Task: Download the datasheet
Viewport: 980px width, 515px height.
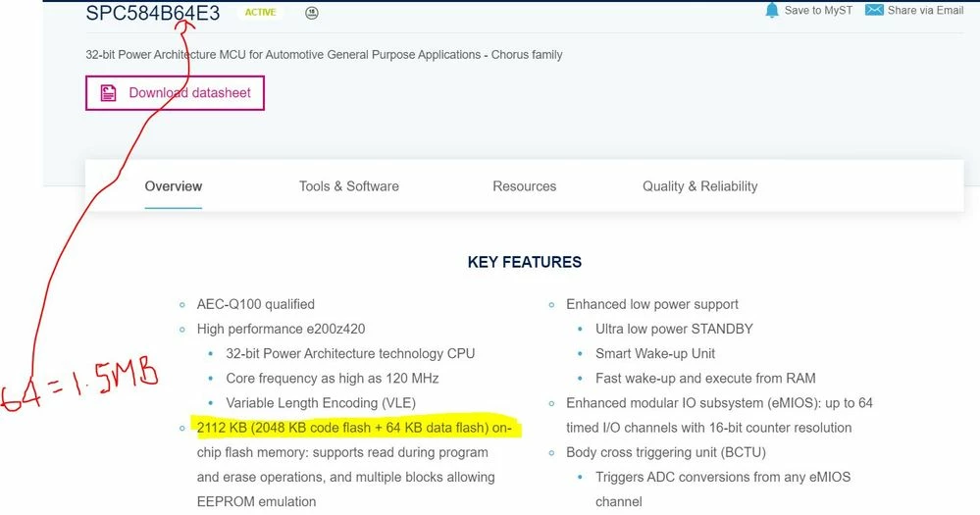Action: (175, 93)
